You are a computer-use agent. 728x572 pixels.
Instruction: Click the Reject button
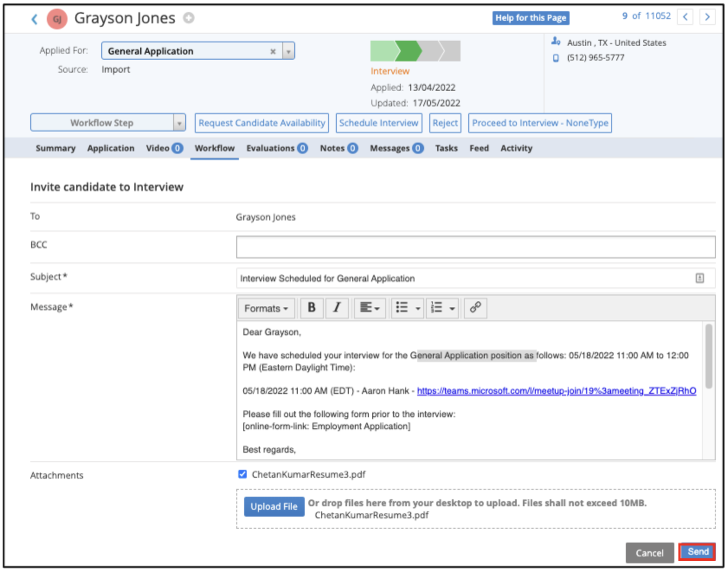[x=445, y=123]
